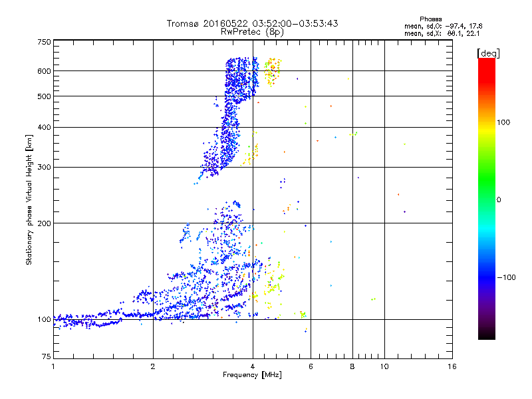Click the x-axis '2' tick label
Viewport: 532px width, 399px height.
pyautogui.click(x=153, y=366)
